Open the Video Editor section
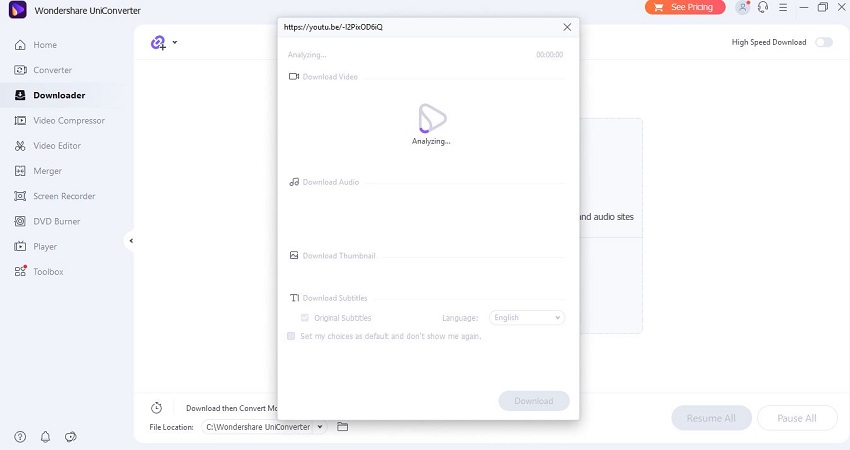This screenshot has width=850, height=450. pos(48,146)
